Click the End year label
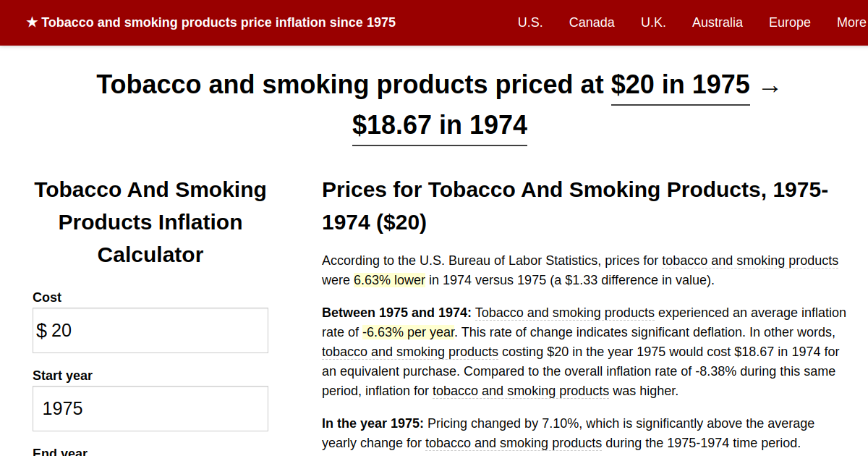 [59, 452]
